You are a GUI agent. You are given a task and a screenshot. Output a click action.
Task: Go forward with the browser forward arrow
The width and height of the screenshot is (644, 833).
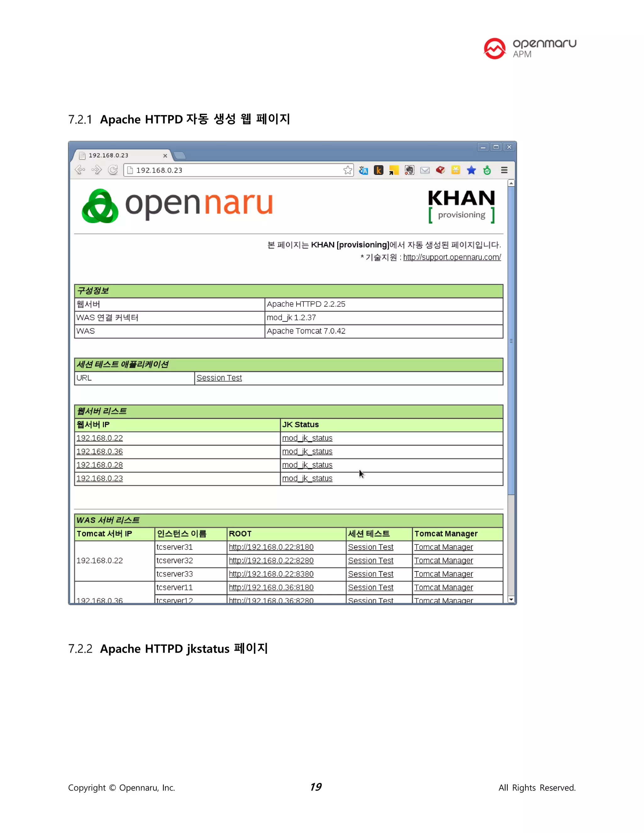pyautogui.click(x=97, y=170)
